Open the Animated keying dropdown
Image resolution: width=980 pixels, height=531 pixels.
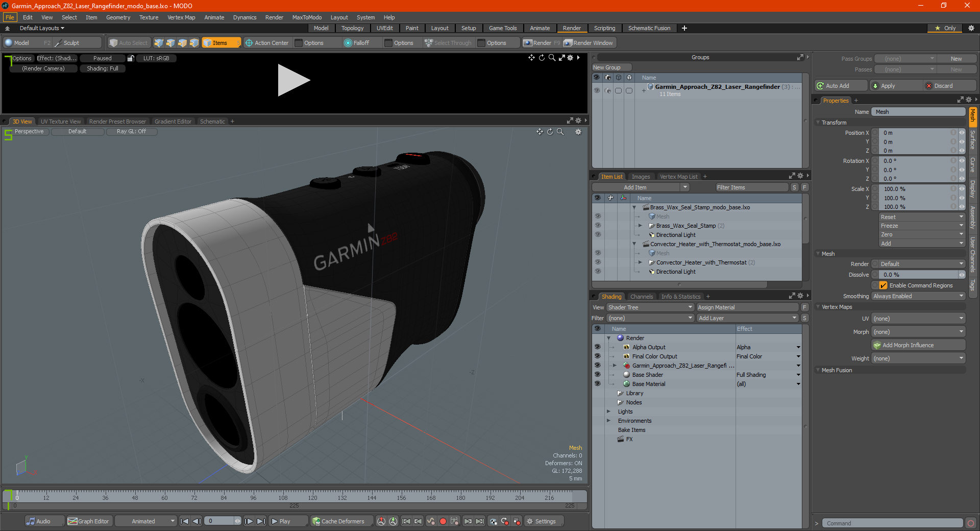[x=145, y=521]
